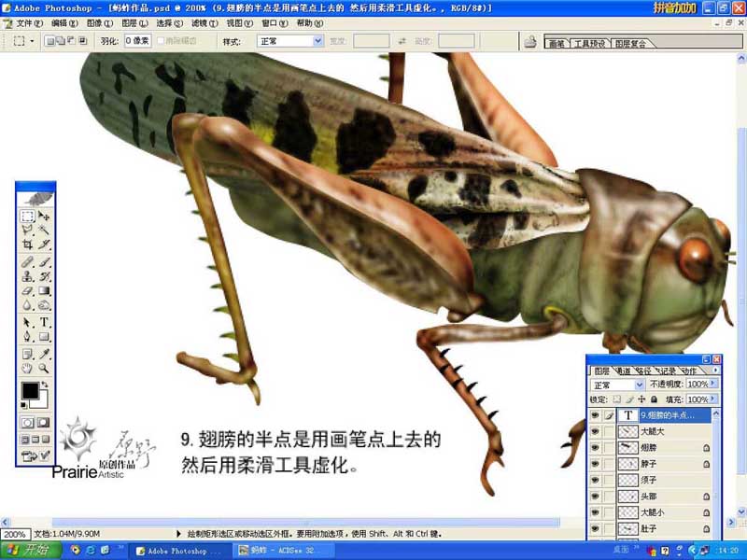The width and height of the screenshot is (747, 560).
Task: Switch to the 路径 (Paths) tab
Action: (x=643, y=371)
